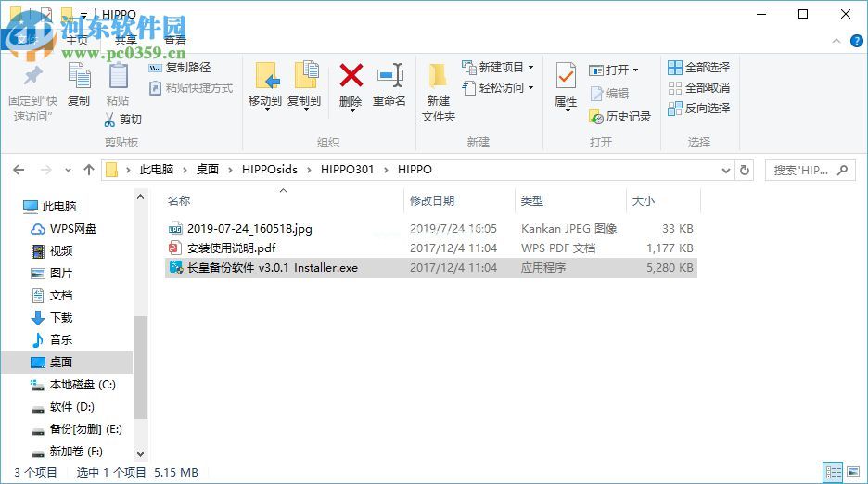This screenshot has width=868, height=484.
Task: Open New item dropdown
Action: click(x=498, y=67)
